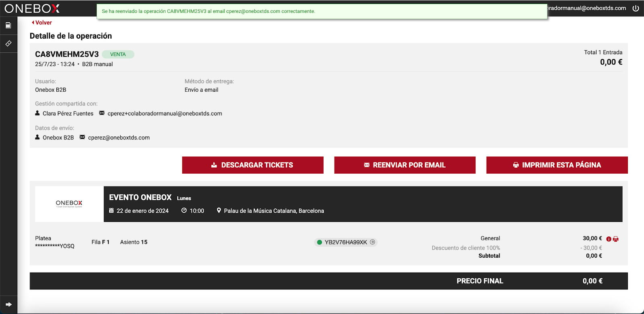Screen dimensions: 644x314
Task: Click REENVIAR POR EMAIL button
Action: [405, 165]
